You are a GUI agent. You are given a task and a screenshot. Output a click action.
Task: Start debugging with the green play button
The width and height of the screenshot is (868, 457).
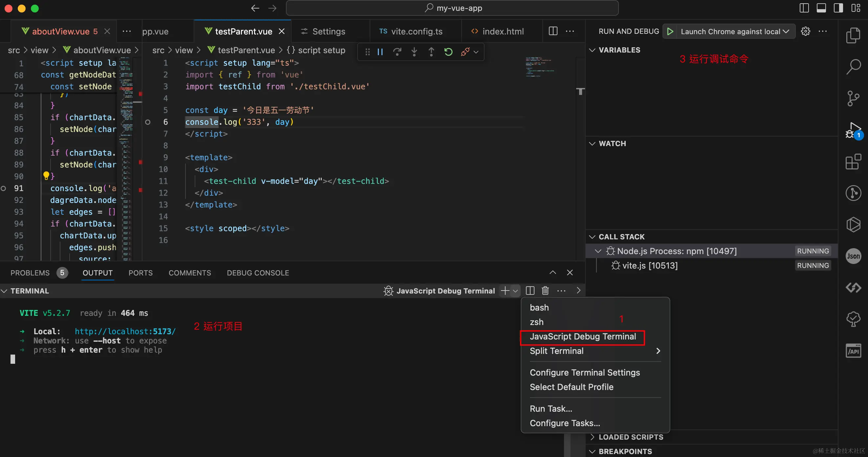670,31
